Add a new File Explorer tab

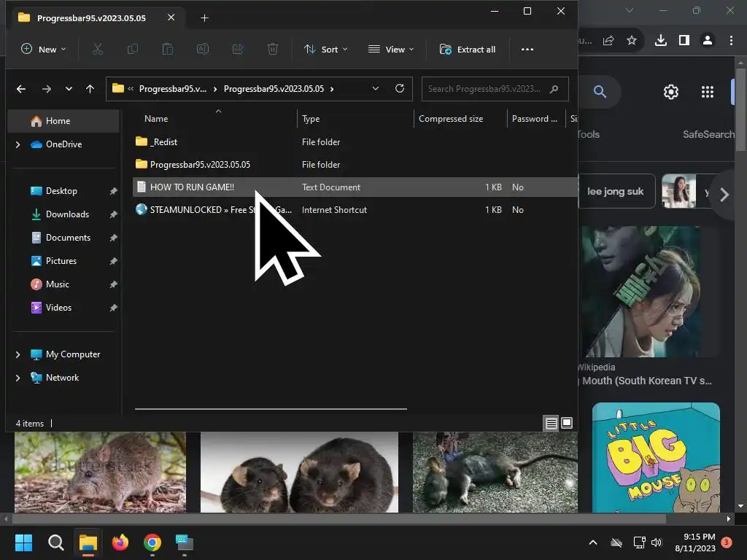click(x=204, y=18)
